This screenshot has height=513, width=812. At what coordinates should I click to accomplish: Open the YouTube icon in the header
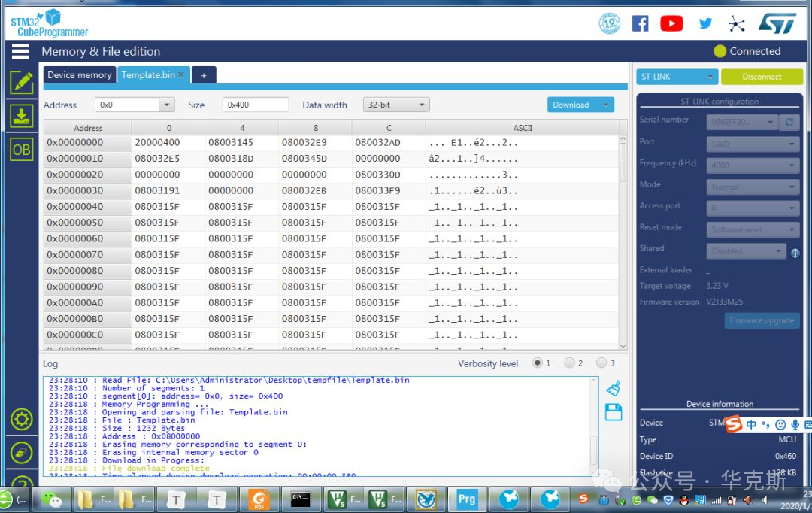point(671,23)
